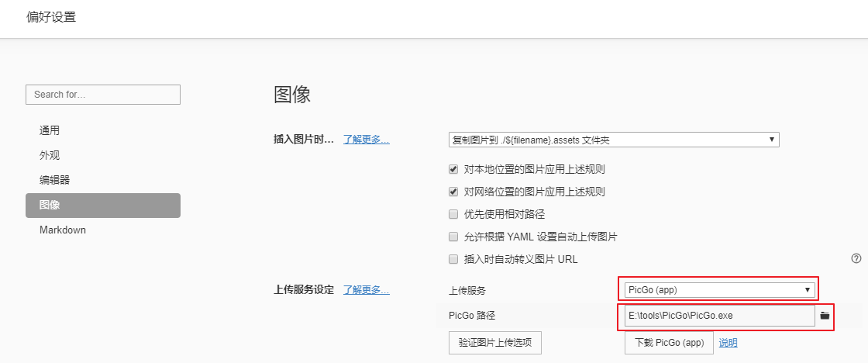Open the insert image action dropdown

pos(614,140)
